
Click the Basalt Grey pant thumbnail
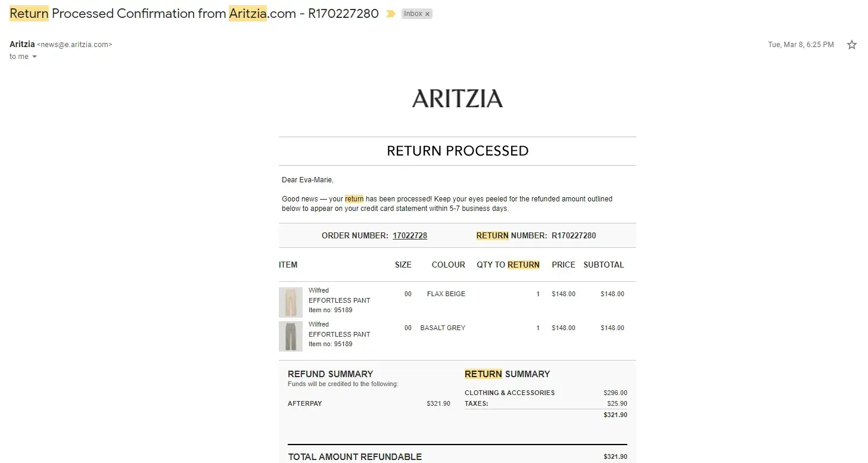(x=291, y=336)
